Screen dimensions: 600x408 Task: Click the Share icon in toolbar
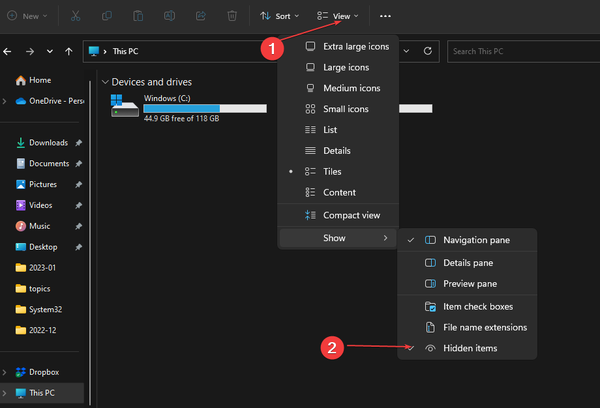200,16
